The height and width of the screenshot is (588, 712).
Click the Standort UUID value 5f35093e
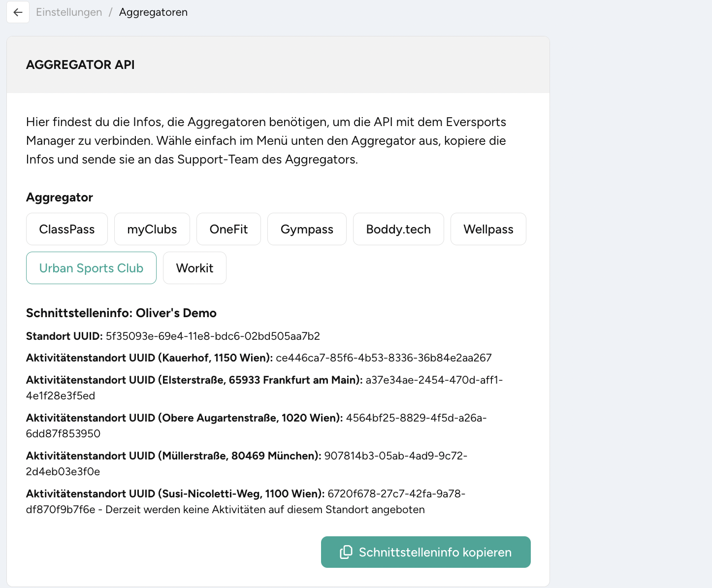pyautogui.click(x=213, y=336)
